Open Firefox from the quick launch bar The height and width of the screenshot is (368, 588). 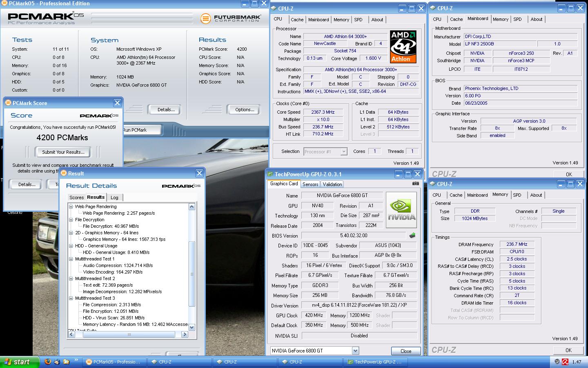[x=48, y=361]
